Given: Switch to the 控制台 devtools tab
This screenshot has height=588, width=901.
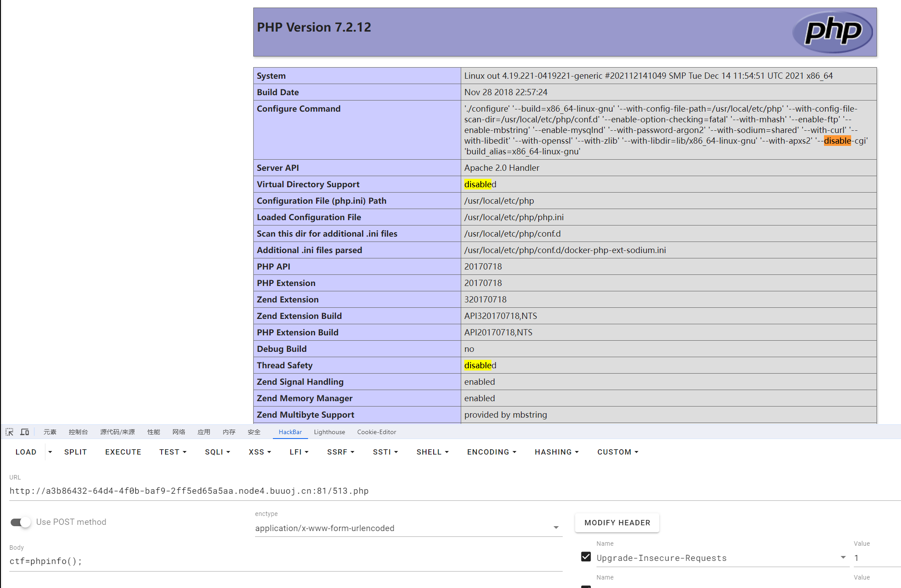Looking at the screenshot, I should pos(78,432).
